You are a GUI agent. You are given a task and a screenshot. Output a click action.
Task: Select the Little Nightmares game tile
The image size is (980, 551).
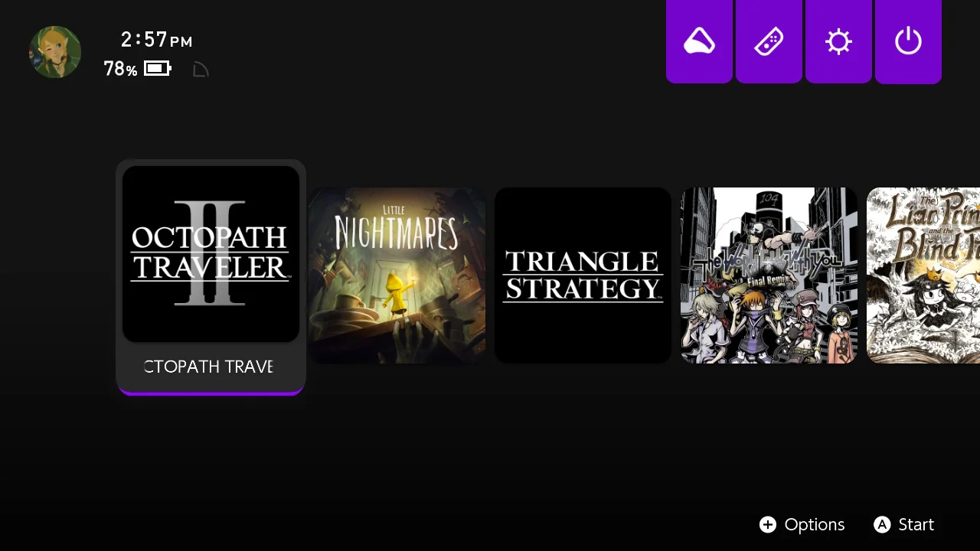pyautogui.click(x=397, y=275)
